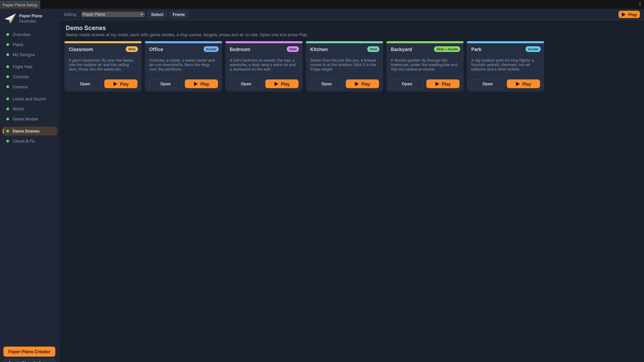This screenshot has height=362, width=644.
Task: Click the Glide + Arcade badge on Backyard
Action: click(447, 49)
